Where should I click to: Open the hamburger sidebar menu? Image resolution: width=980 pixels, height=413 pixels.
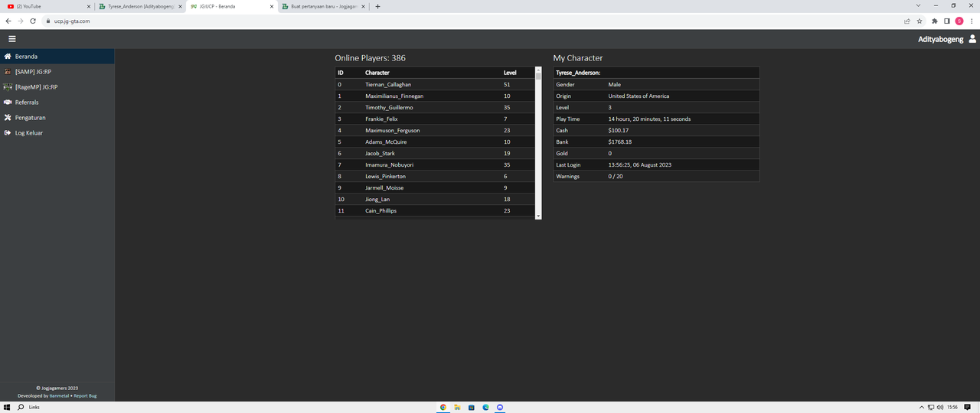click(12, 38)
